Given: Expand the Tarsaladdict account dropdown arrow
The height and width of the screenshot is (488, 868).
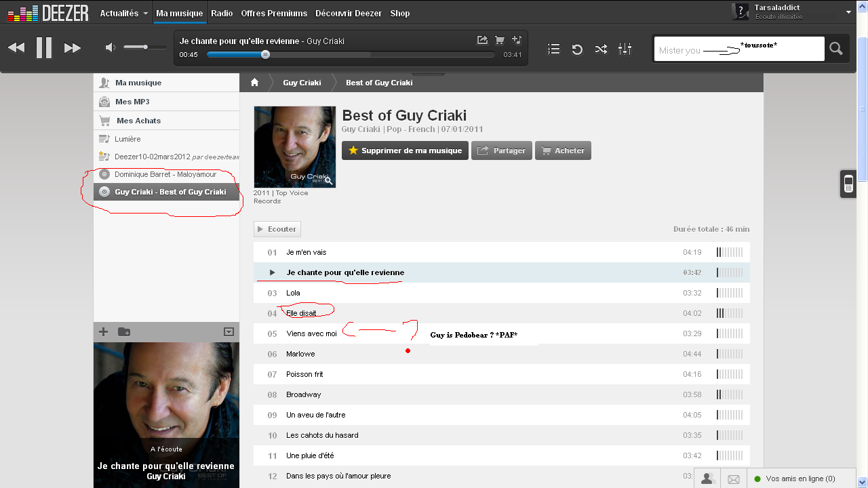Looking at the screenshot, I should tap(848, 12).
